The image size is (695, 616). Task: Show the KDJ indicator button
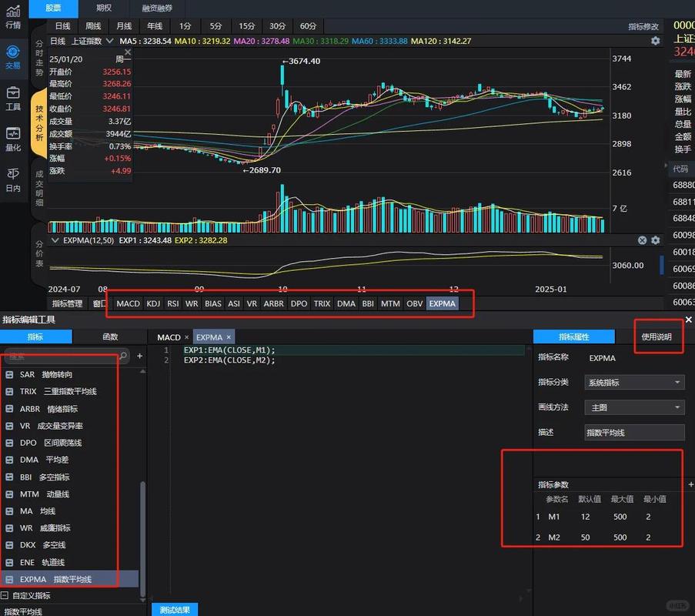(153, 304)
